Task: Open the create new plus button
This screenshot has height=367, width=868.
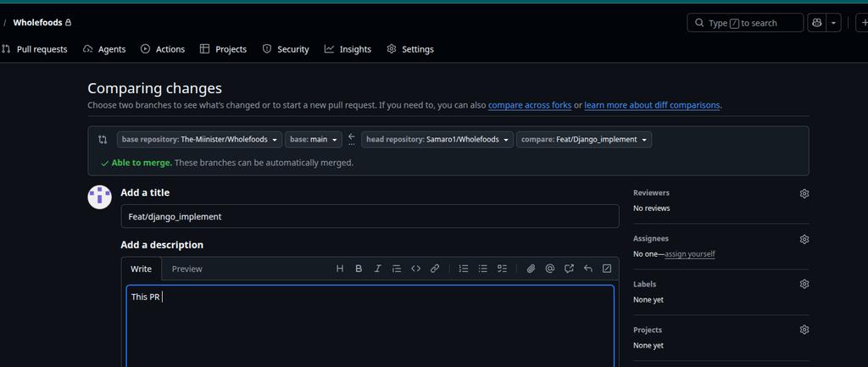Action: coord(862,23)
